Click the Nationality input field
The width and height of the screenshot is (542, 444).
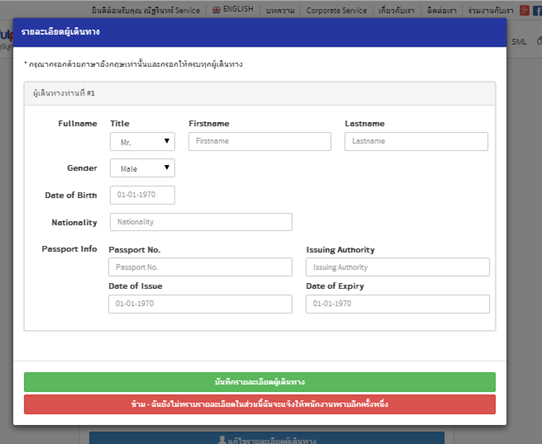click(x=201, y=222)
